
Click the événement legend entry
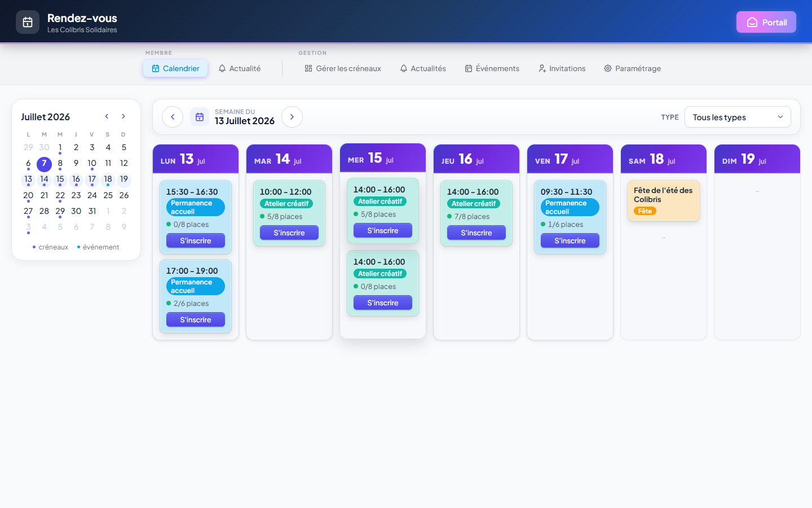pyautogui.click(x=98, y=247)
